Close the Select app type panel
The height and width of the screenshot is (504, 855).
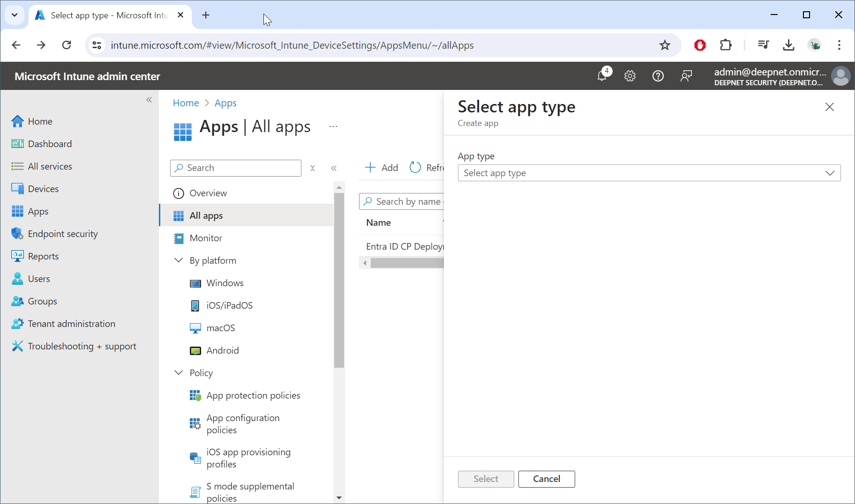[829, 107]
